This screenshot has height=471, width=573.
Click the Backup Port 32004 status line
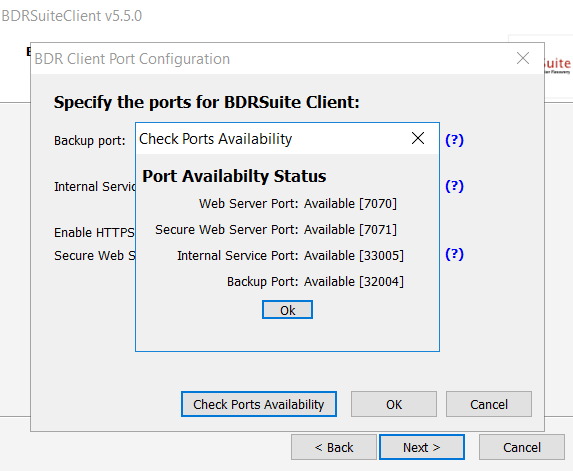[x=315, y=282]
